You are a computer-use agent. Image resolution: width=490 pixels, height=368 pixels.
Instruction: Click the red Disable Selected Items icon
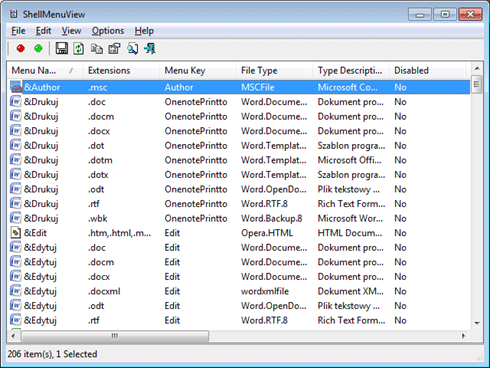pos(21,49)
